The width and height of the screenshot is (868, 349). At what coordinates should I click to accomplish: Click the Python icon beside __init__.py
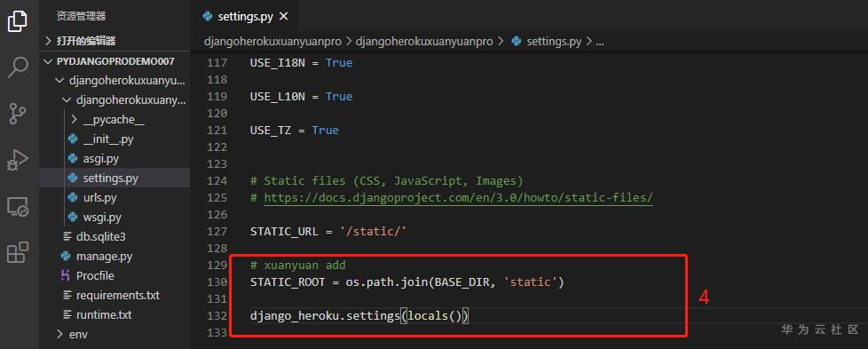click(73, 139)
